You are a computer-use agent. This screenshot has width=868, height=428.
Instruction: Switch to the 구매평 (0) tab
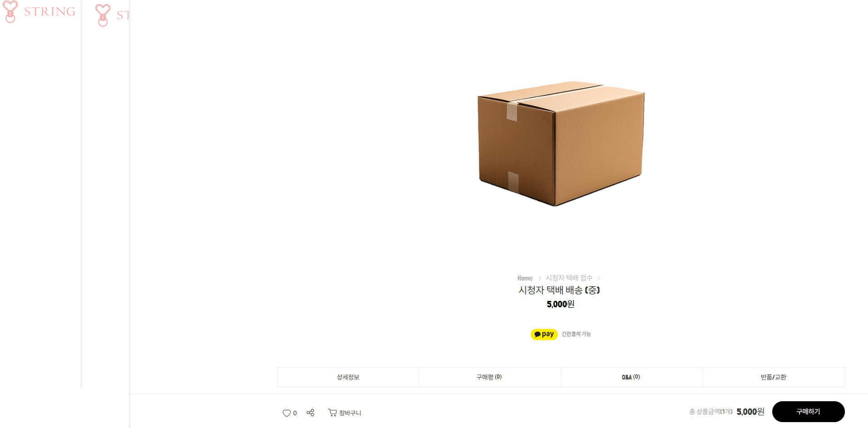click(489, 377)
